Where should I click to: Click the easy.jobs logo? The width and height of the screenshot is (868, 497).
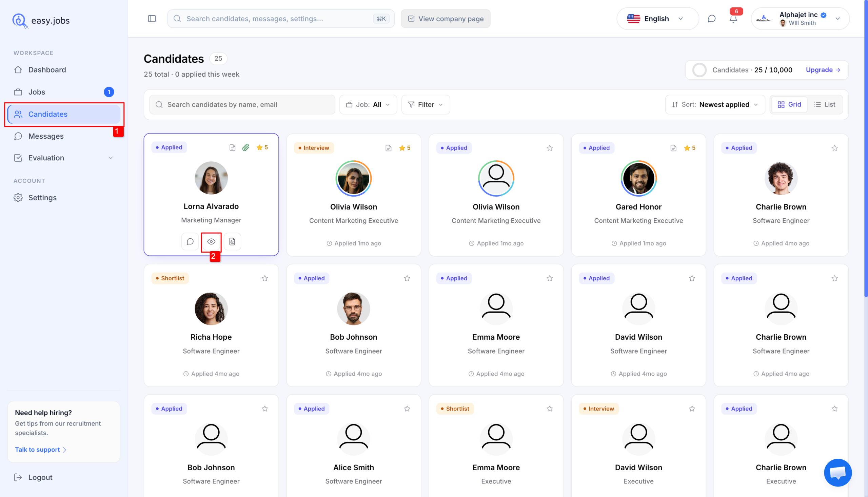click(x=41, y=20)
